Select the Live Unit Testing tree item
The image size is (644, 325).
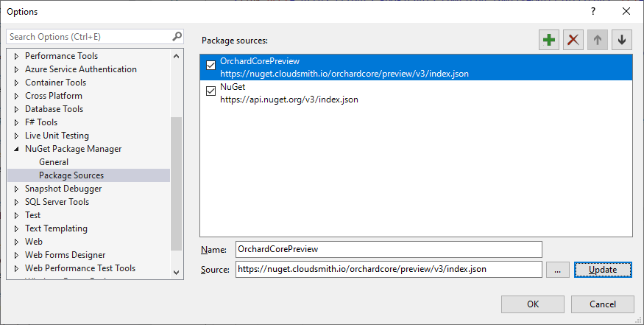(57, 136)
